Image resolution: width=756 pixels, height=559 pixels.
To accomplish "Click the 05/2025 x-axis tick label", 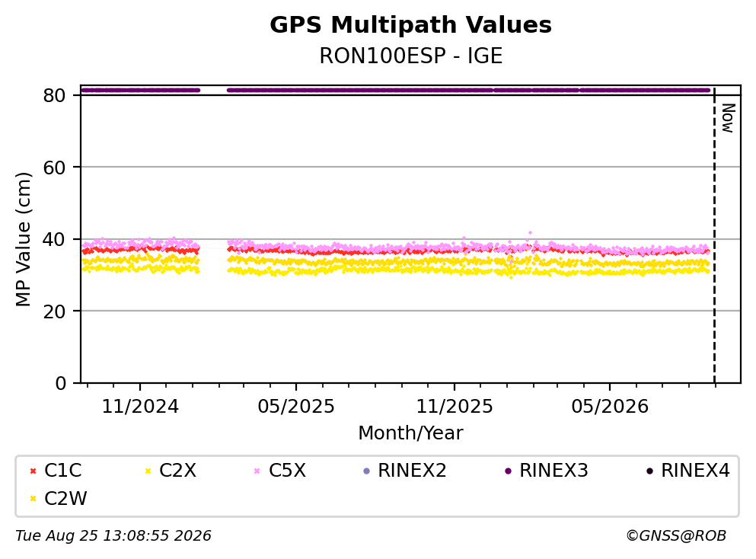I will tap(296, 407).
